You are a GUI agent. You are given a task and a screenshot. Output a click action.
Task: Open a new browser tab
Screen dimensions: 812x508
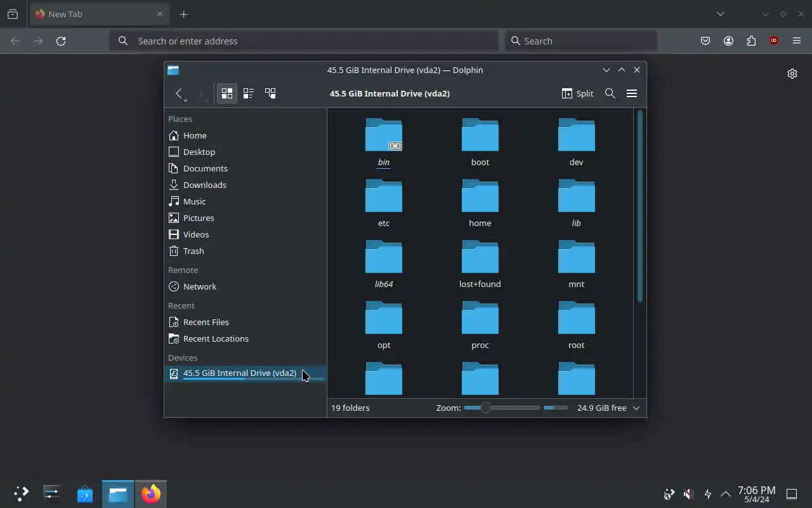[x=183, y=14]
